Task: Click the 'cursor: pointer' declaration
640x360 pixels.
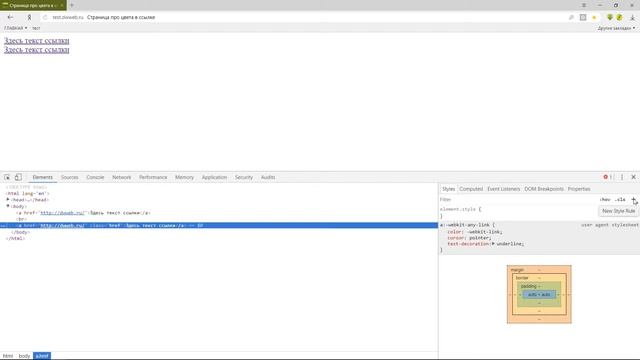Action: (x=469, y=238)
